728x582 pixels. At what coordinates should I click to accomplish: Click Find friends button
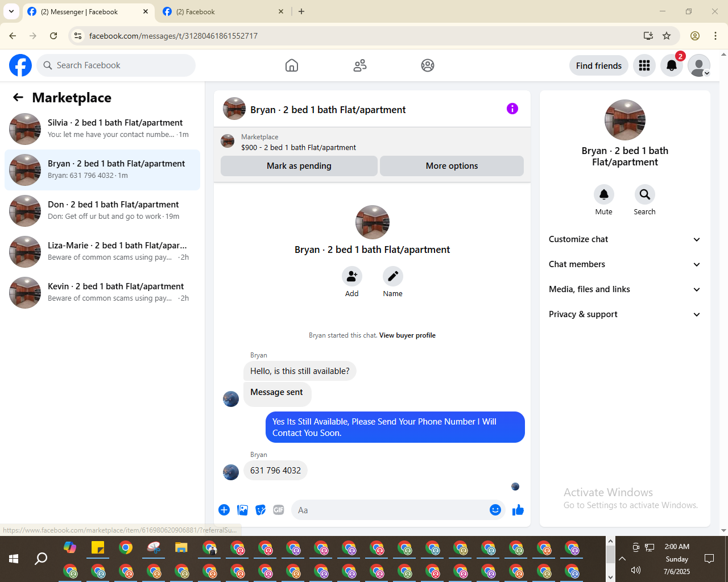point(599,66)
